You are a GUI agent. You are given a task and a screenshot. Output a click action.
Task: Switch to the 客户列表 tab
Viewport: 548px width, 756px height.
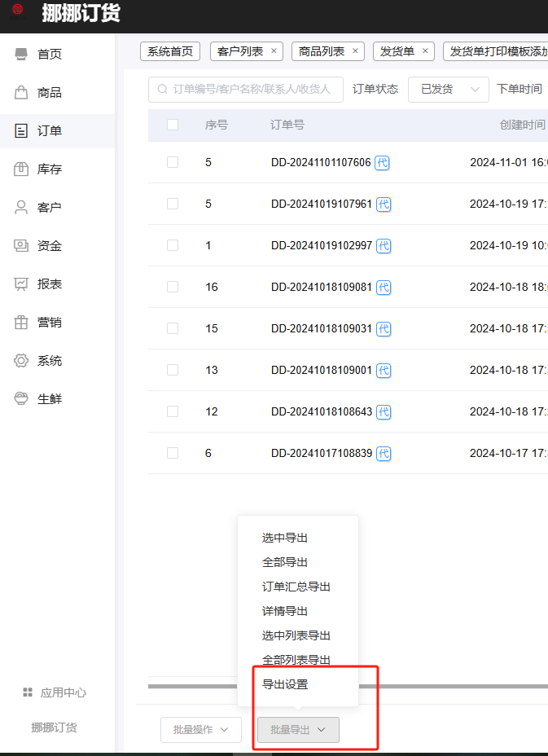240,51
